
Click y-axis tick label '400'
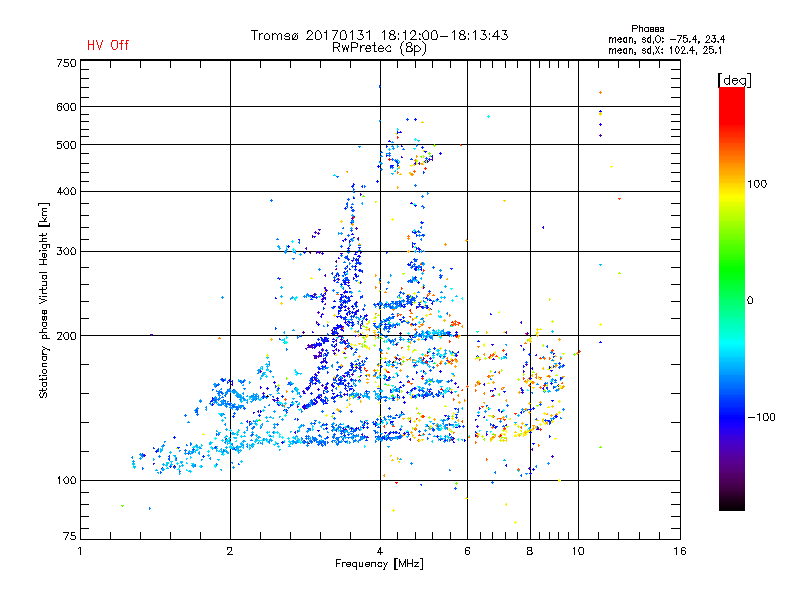[x=66, y=191]
